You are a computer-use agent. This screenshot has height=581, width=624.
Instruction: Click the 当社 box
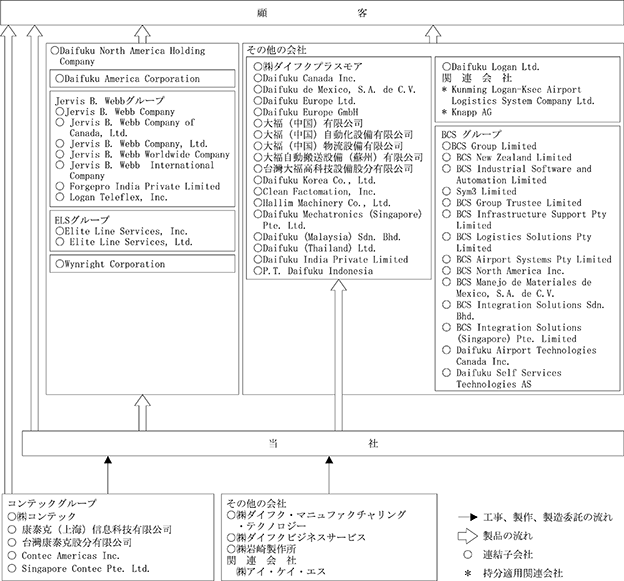click(323, 443)
